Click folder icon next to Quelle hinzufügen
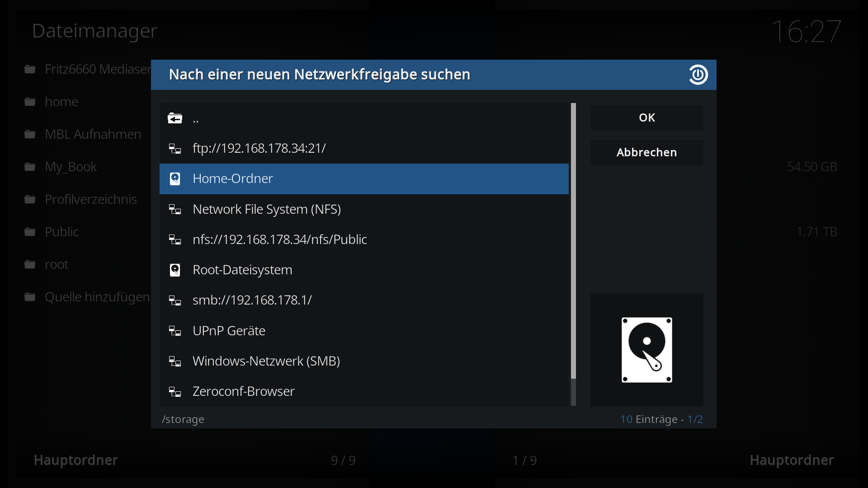Screen dimensions: 868x488 point(30,297)
